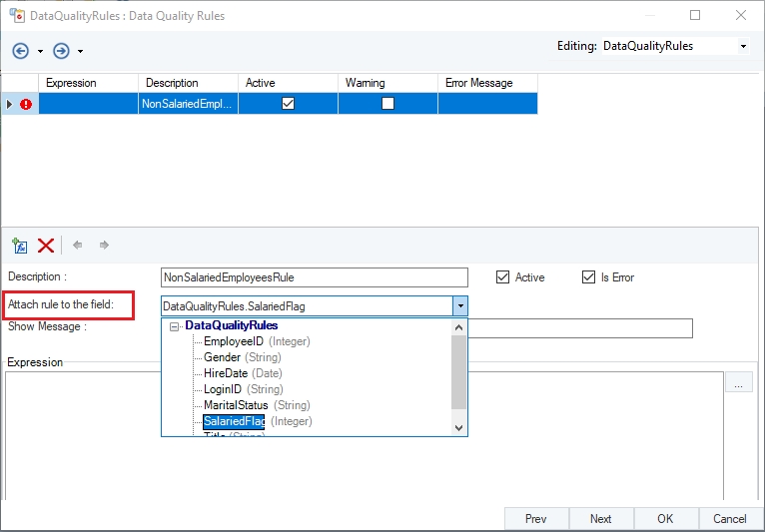Click the move rule left arrow icon

click(78, 245)
